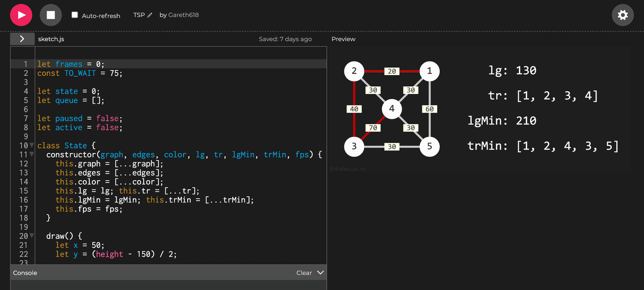Fold the draw() method at line 20
This screenshot has width=644, height=290.
[x=32, y=236]
